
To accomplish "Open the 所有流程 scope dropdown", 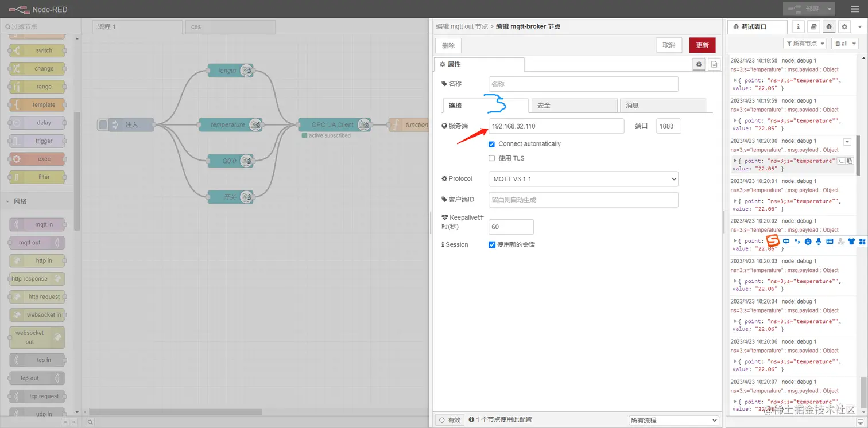I will click(674, 420).
